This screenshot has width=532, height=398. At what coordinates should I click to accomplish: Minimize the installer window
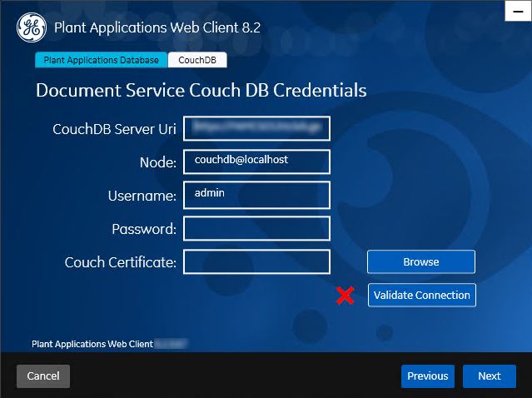[518, 11]
